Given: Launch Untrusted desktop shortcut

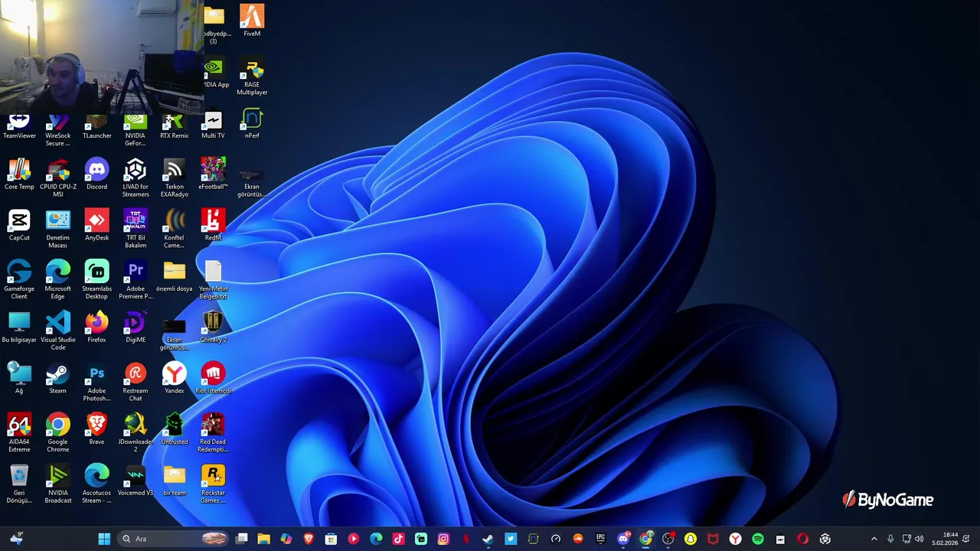Looking at the screenshot, I should click(x=174, y=429).
